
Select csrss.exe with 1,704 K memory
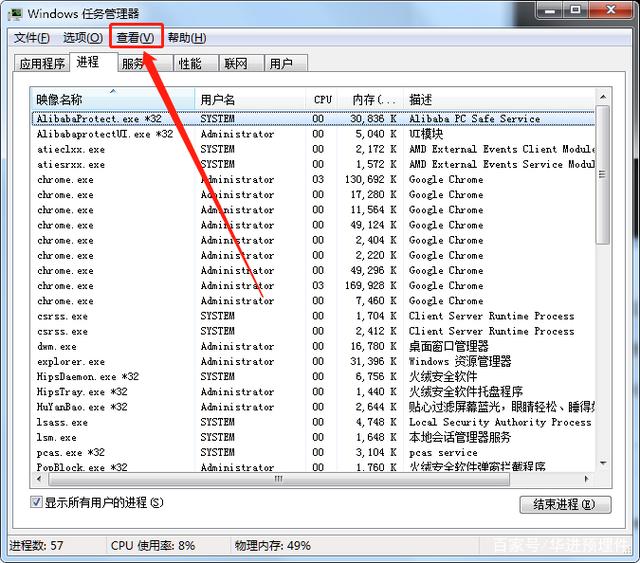pyautogui.click(x=313, y=316)
